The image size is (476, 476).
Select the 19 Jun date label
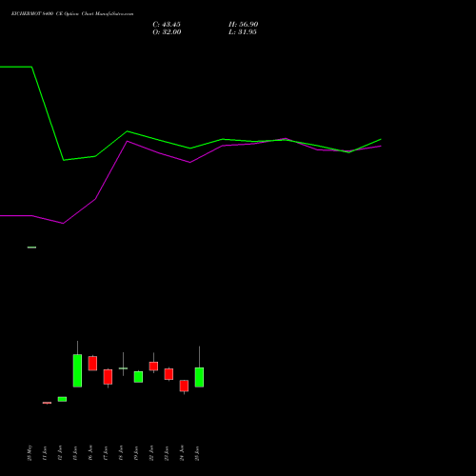tap(137, 453)
